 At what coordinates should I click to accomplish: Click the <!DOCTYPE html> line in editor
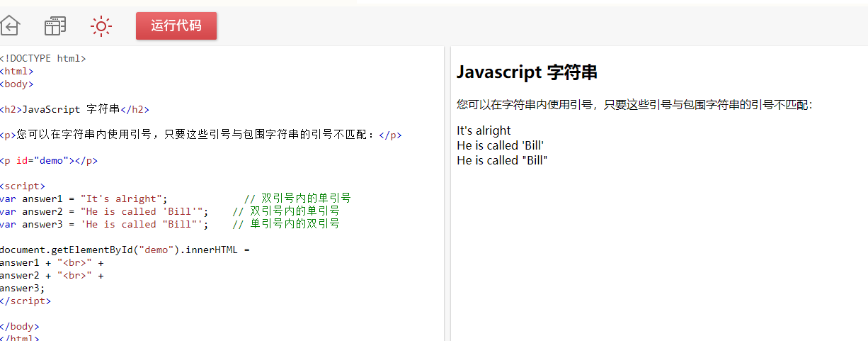(42, 58)
